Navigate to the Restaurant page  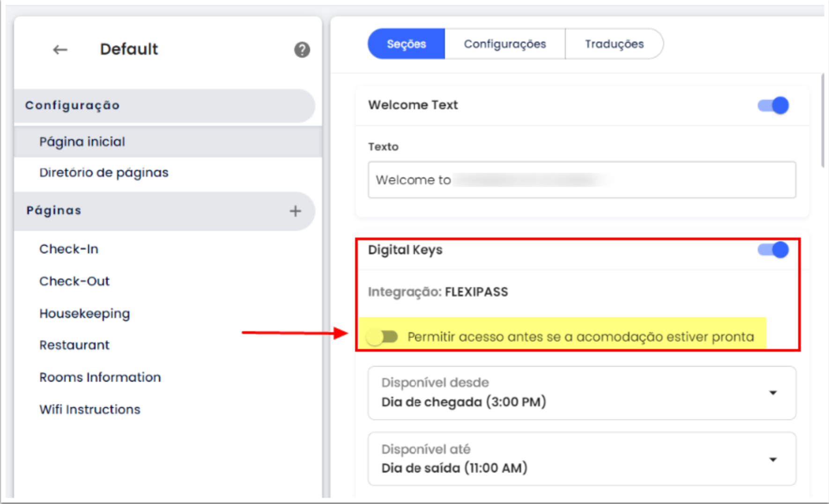[74, 345]
